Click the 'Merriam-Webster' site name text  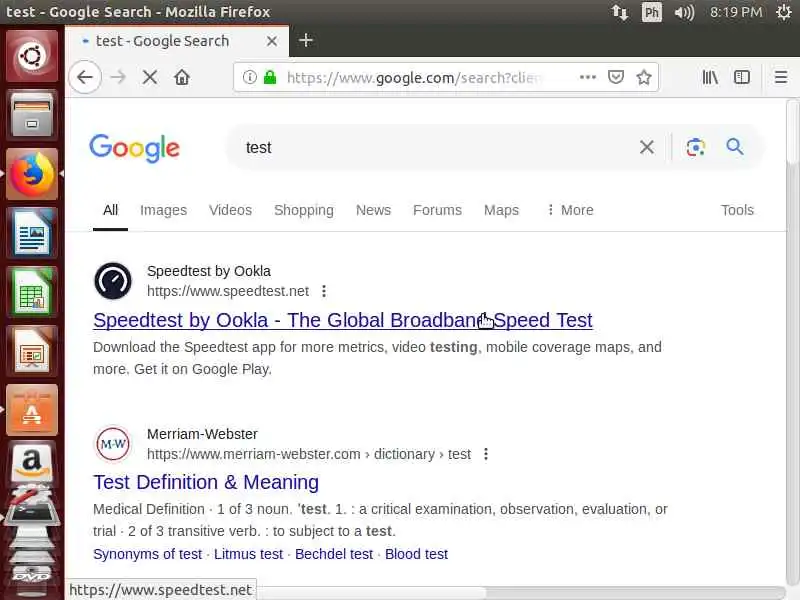coord(202,434)
